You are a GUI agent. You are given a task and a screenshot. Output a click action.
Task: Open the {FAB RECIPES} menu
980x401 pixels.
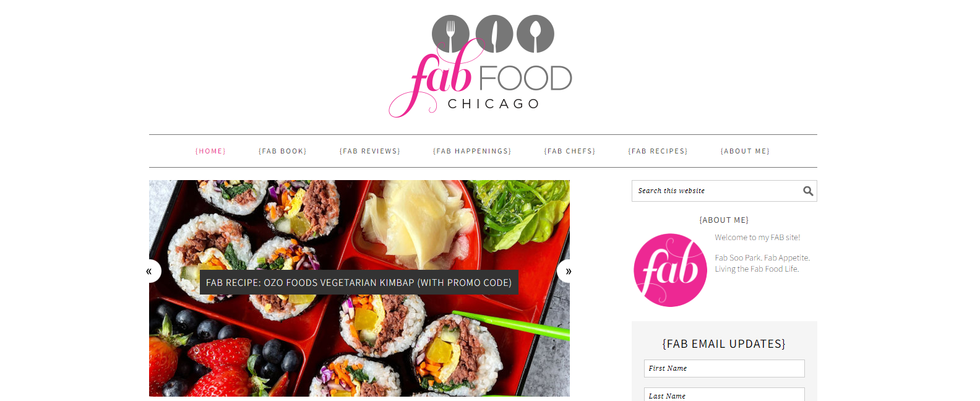(658, 151)
